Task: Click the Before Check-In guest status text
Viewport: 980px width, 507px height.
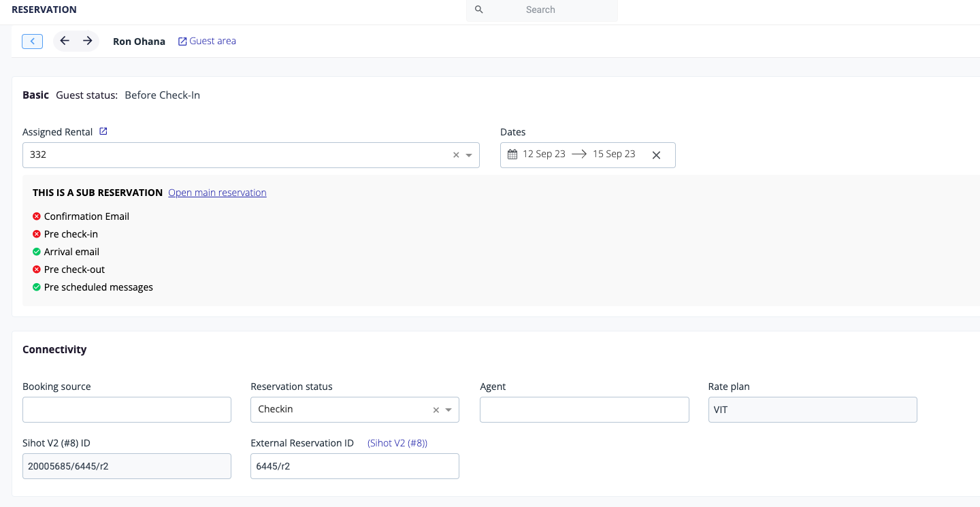Action: pos(162,95)
